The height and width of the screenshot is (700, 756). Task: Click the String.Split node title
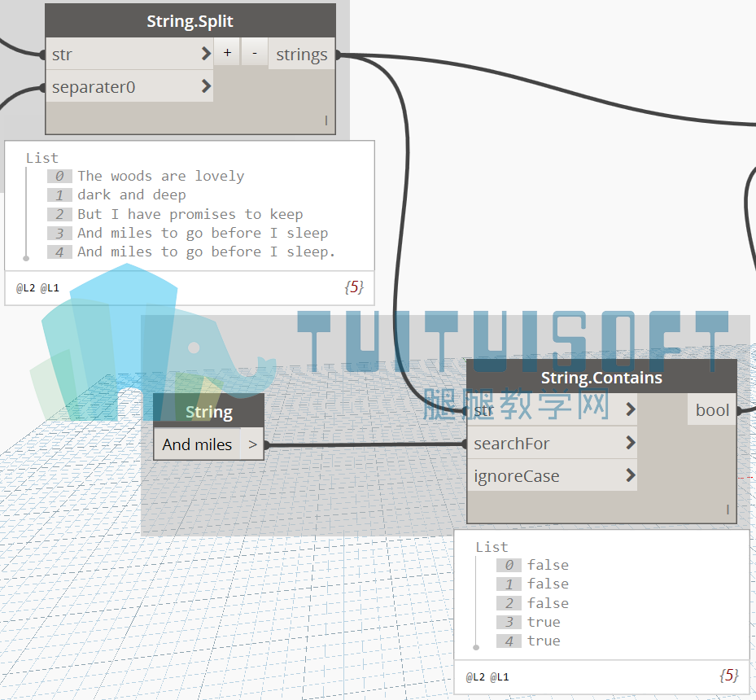[x=190, y=21]
